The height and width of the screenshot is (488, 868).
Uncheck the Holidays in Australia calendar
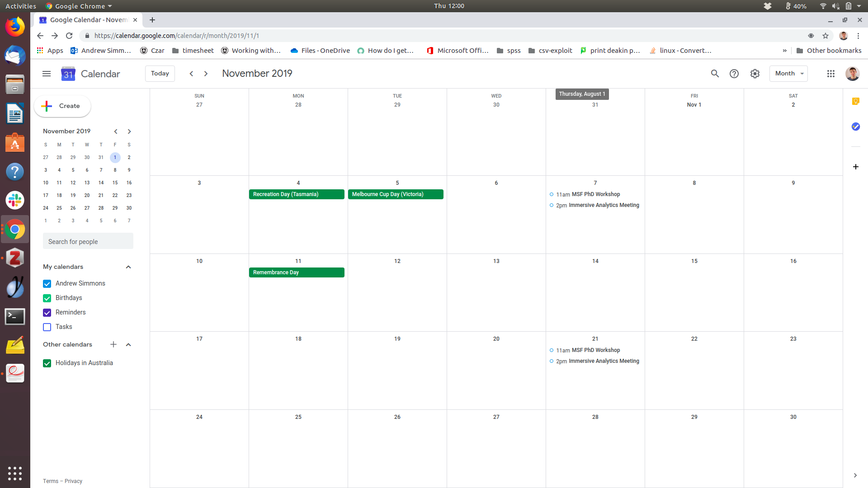47,363
